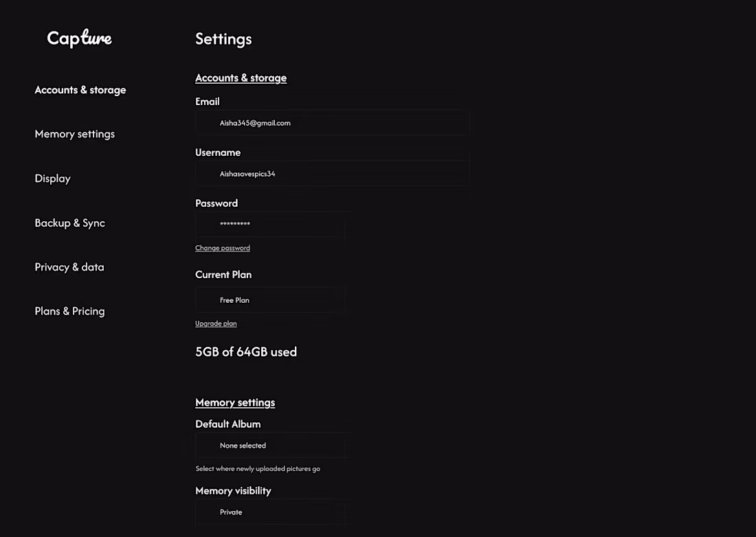The height and width of the screenshot is (537, 756).
Task: Click the underlined Memory settings heading
Action: point(235,402)
